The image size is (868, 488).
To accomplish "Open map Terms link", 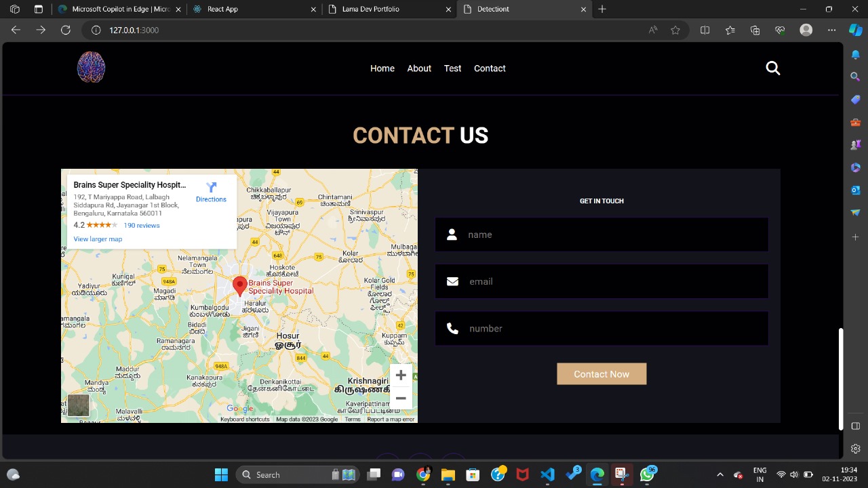I will 353,420.
